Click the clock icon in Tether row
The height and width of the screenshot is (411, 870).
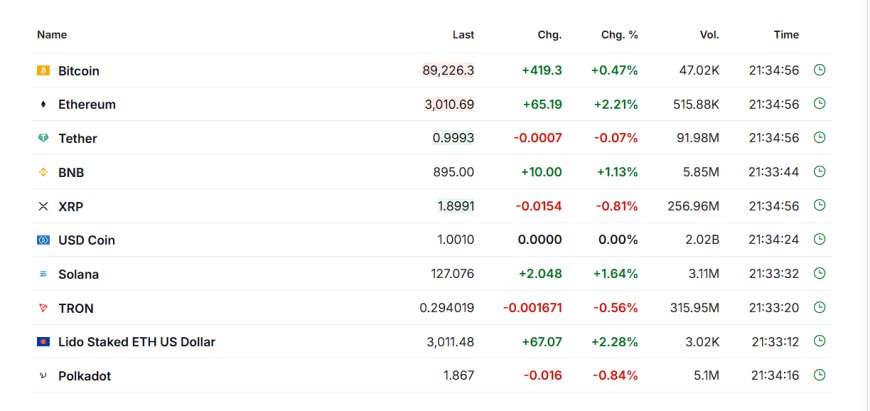click(x=820, y=137)
